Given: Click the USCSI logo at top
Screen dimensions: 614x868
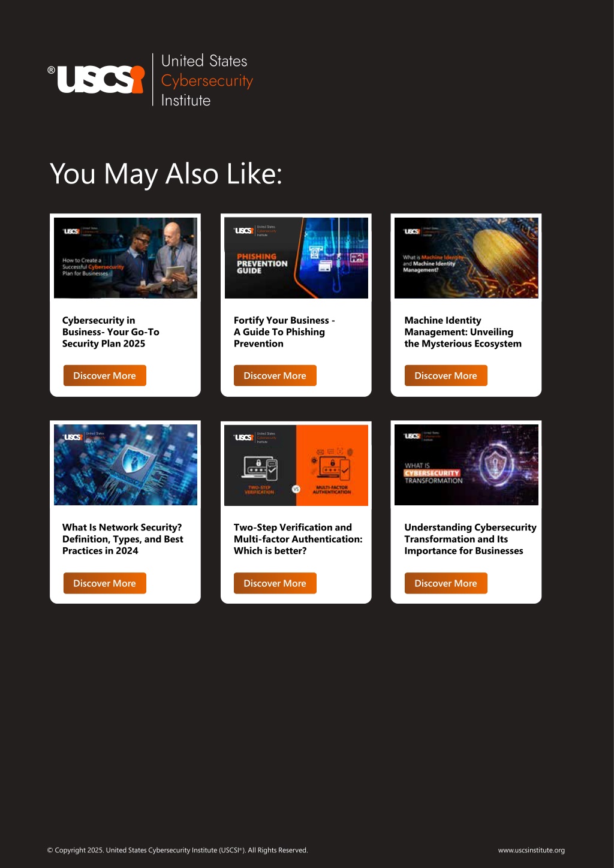Looking at the screenshot, I should tap(151, 80).
